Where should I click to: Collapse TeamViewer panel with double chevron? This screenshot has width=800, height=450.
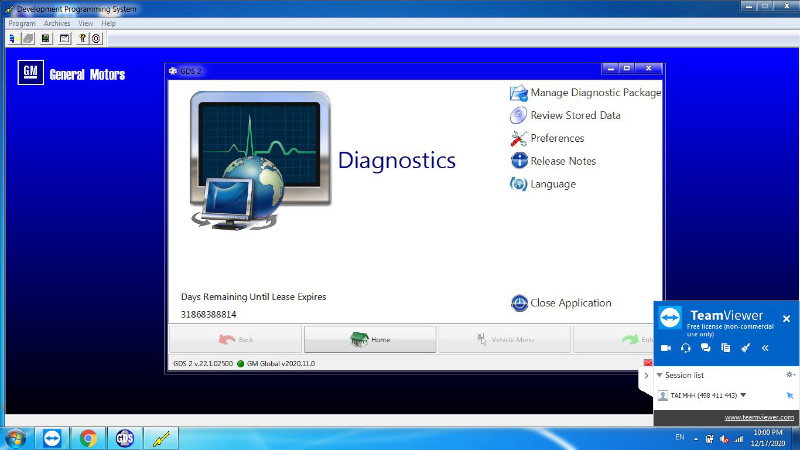(765, 348)
